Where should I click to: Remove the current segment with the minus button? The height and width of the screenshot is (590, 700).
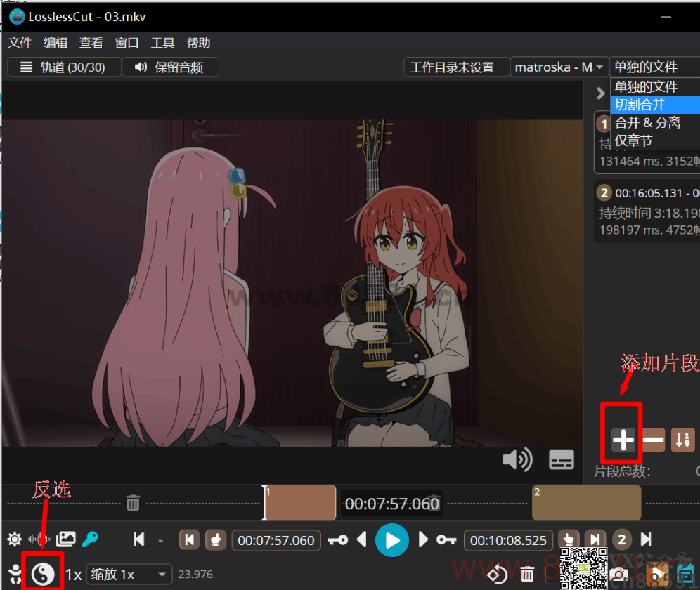point(654,440)
